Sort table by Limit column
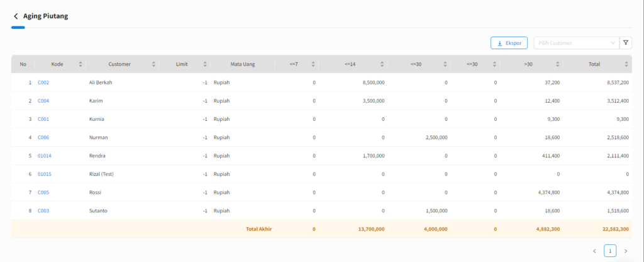The height and width of the screenshot is (262, 644). pos(205,64)
